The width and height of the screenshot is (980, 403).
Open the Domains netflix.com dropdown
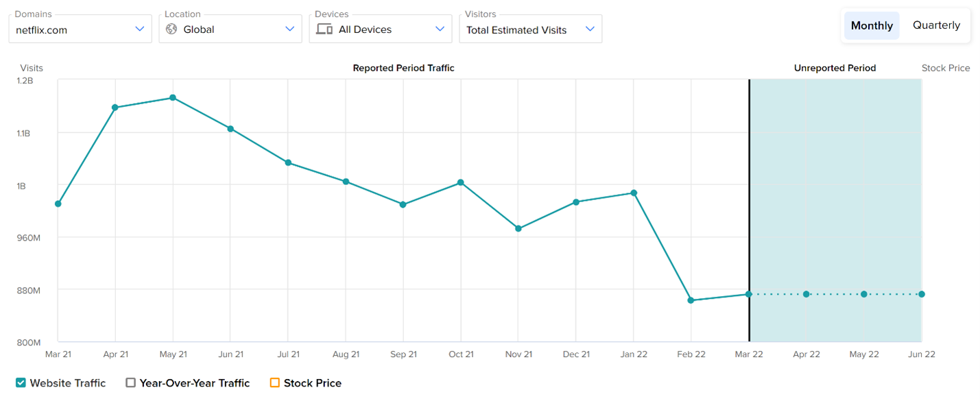pyautogui.click(x=80, y=29)
